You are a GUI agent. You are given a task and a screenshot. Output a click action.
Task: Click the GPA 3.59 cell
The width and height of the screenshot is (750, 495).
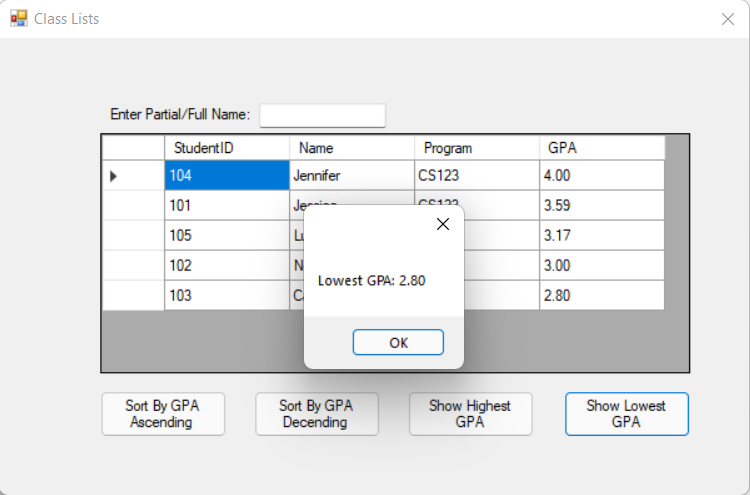(x=602, y=206)
